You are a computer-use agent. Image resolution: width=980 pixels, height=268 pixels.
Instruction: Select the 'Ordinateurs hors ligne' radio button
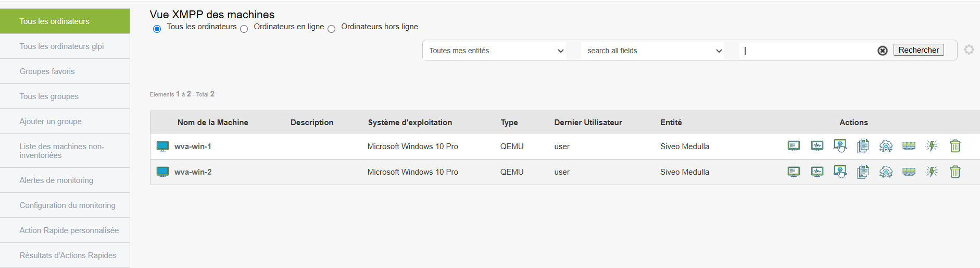(331, 29)
